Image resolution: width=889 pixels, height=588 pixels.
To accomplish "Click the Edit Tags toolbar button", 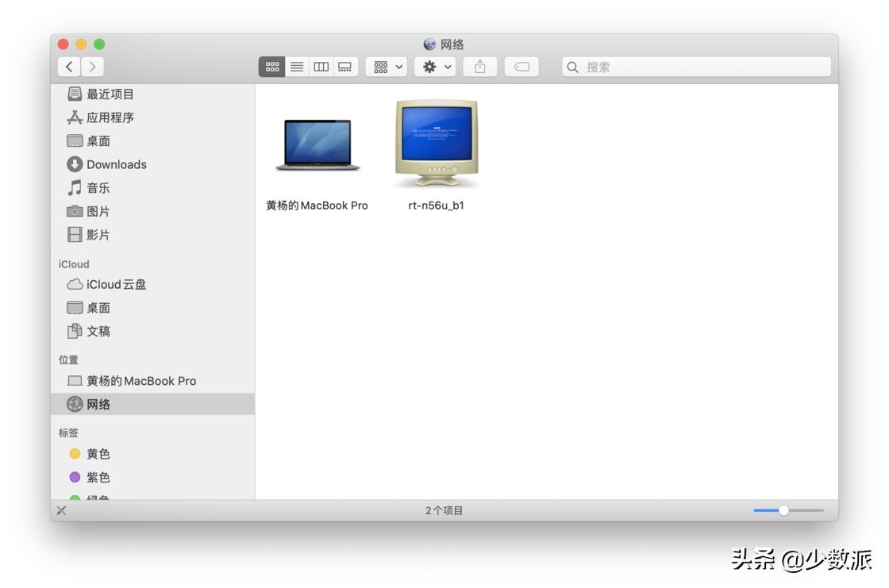I will point(521,67).
